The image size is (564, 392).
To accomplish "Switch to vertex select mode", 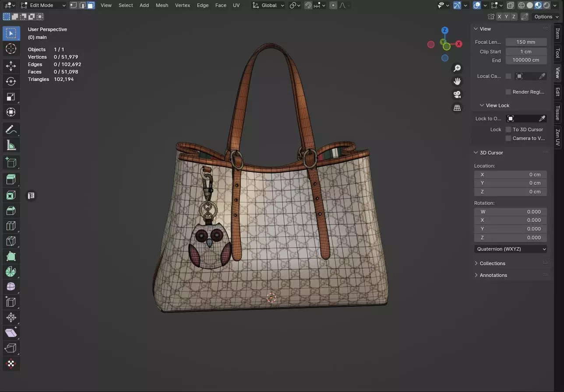I will point(74,5).
